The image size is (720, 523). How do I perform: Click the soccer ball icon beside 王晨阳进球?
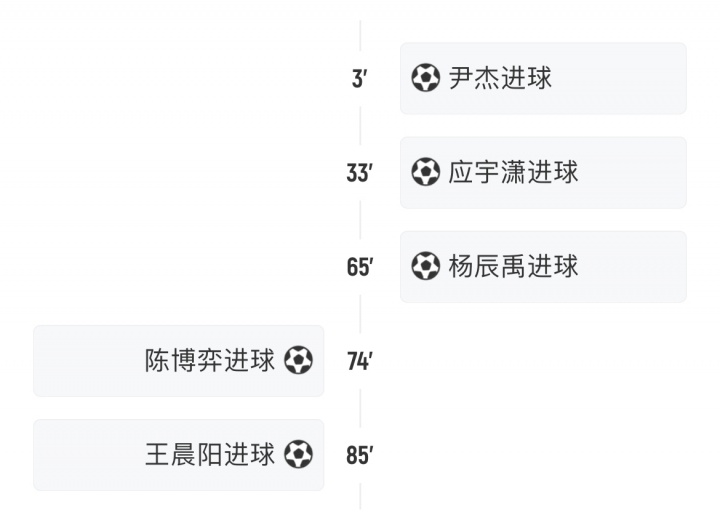[298, 455]
